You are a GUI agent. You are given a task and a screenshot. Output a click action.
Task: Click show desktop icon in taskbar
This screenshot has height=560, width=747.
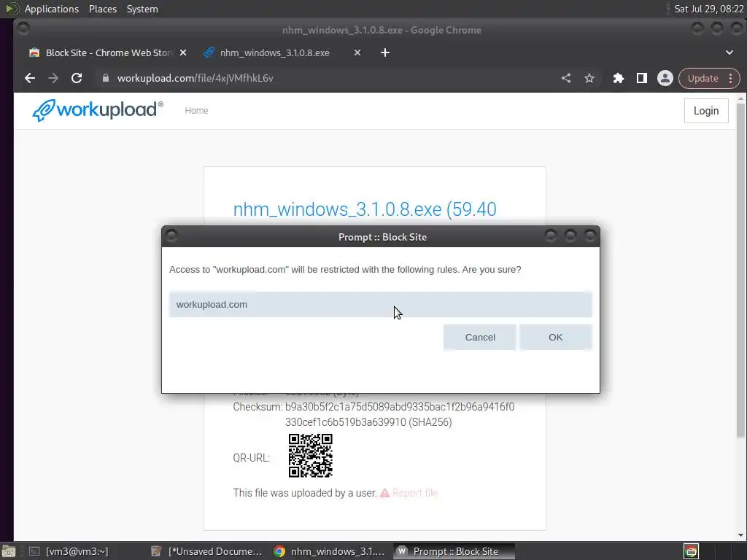(x=9, y=551)
